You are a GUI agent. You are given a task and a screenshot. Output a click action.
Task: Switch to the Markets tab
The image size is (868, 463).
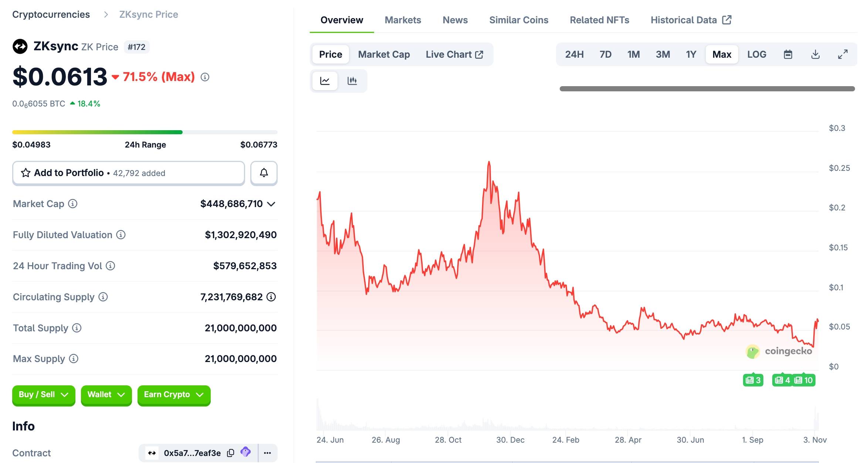click(x=403, y=20)
